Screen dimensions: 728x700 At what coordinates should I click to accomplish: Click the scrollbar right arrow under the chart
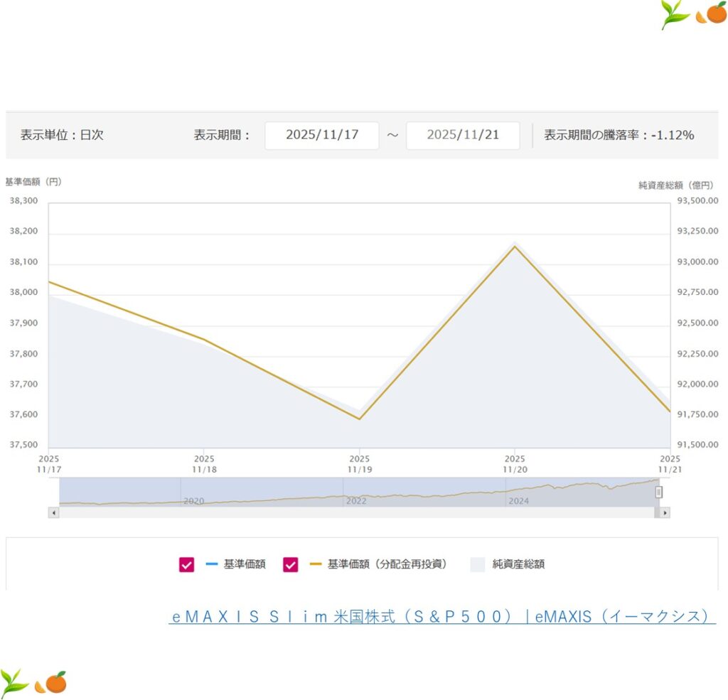pyautogui.click(x=665, y=512)
